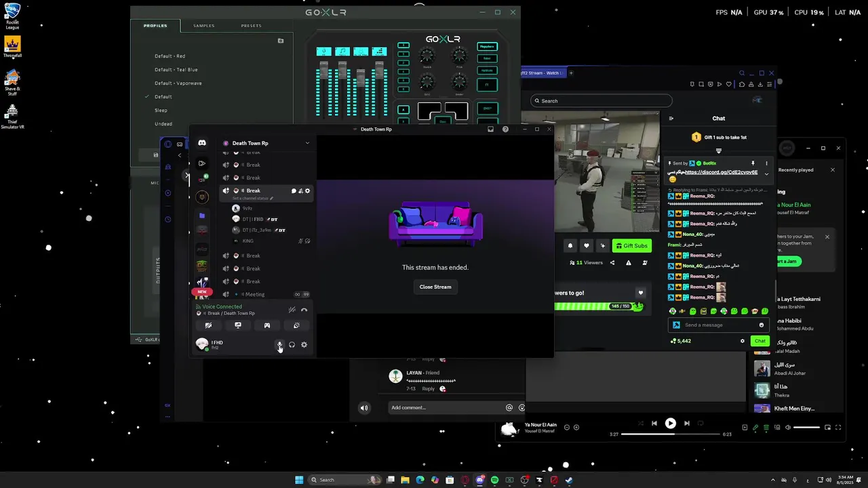Screen dimensions: 868x488
Task: Click follow heart icon under Kick stream
Action: [587, 246]
